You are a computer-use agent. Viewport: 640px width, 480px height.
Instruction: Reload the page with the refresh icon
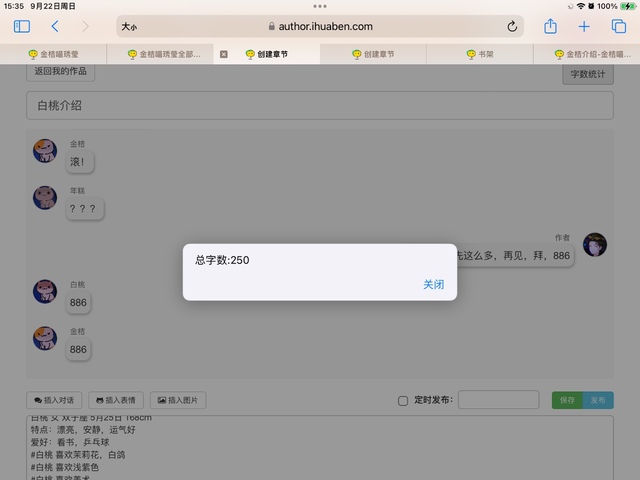pos(512,27)
